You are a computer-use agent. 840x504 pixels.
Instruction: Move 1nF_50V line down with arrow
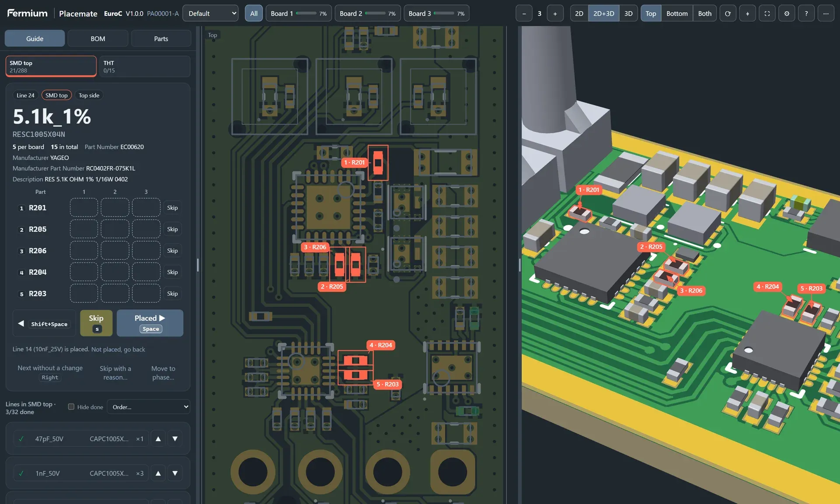point(175,473)
